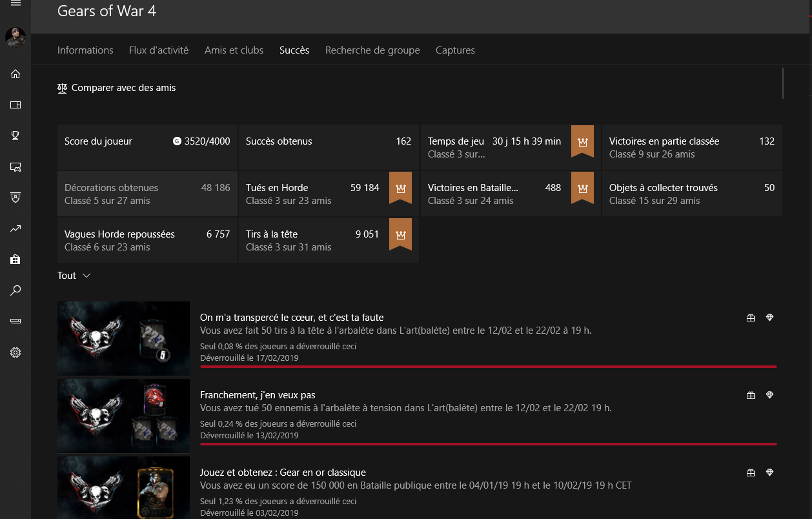Screen dimensions: 812x519
Task: Click progress bar of 'Franchement, j'en veux pas'
Action: [489, 444]
